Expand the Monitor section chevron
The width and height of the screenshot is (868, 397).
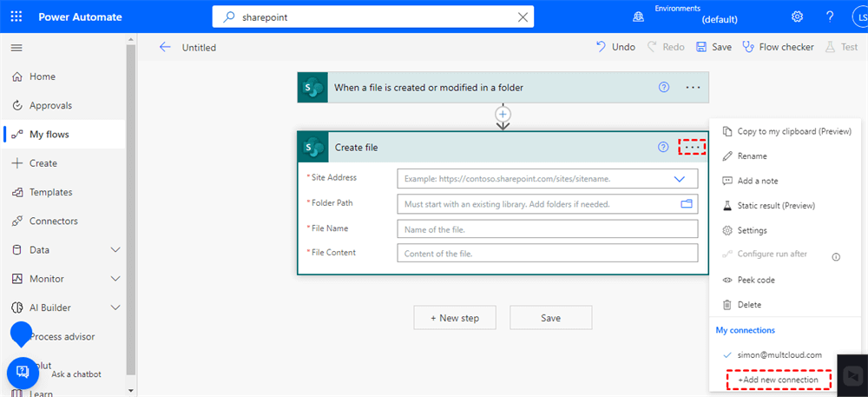(x=115, y=279)
